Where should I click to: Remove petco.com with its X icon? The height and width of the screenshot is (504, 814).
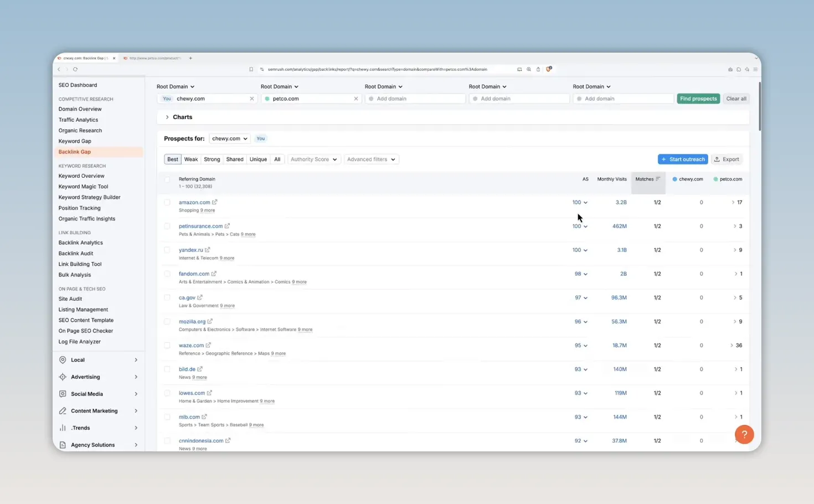[x=356, y=99]
